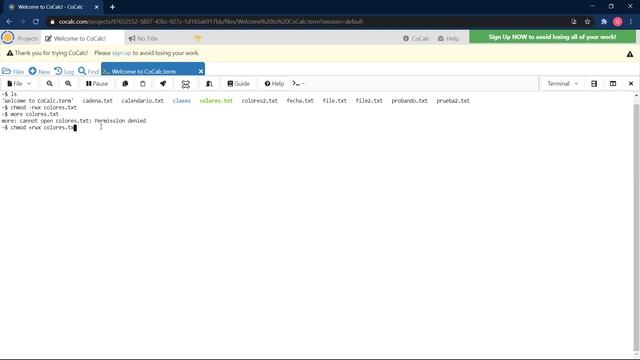This screenshot has height=360, width=640.
Task: Open the File dropdown menu
Action: pyautogui.click(x=19, y=84)
